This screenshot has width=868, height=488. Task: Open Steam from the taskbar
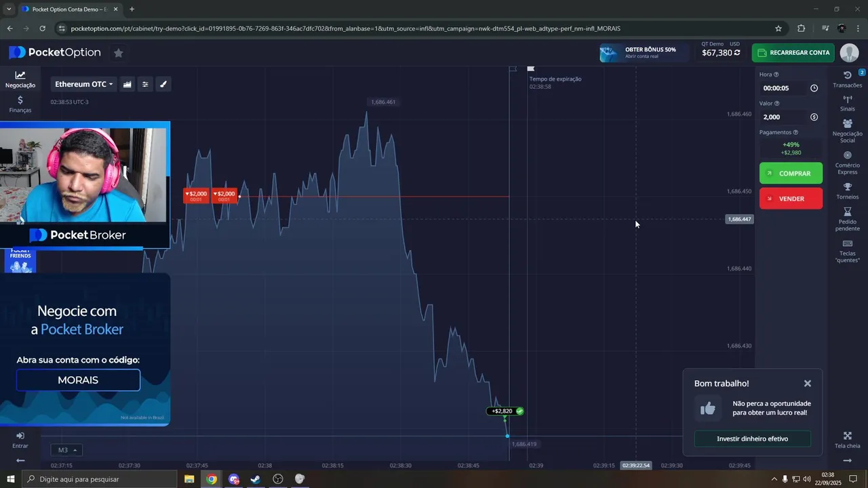point(256,479)
